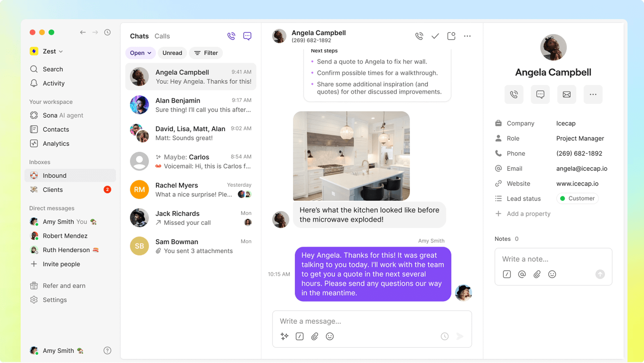Viewport: 644px width, 363px height.
Task: Click the Write a message field
Action: [x=372, y=321]
